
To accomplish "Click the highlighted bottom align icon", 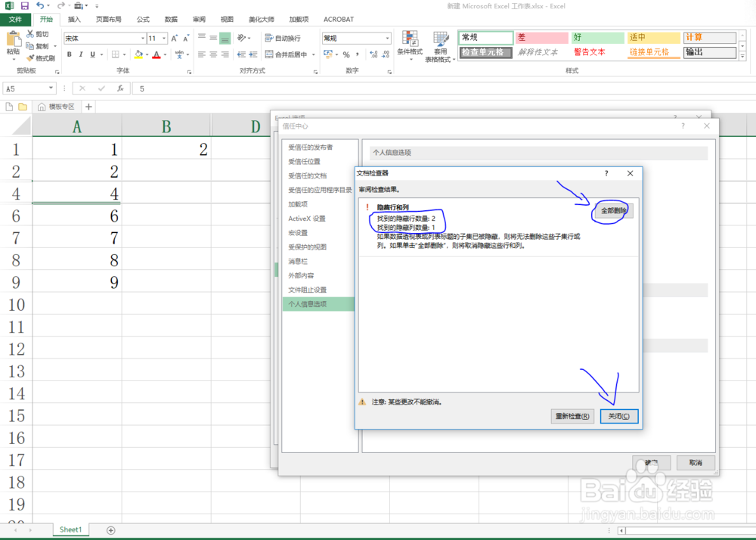I will (x=225, y=38).
